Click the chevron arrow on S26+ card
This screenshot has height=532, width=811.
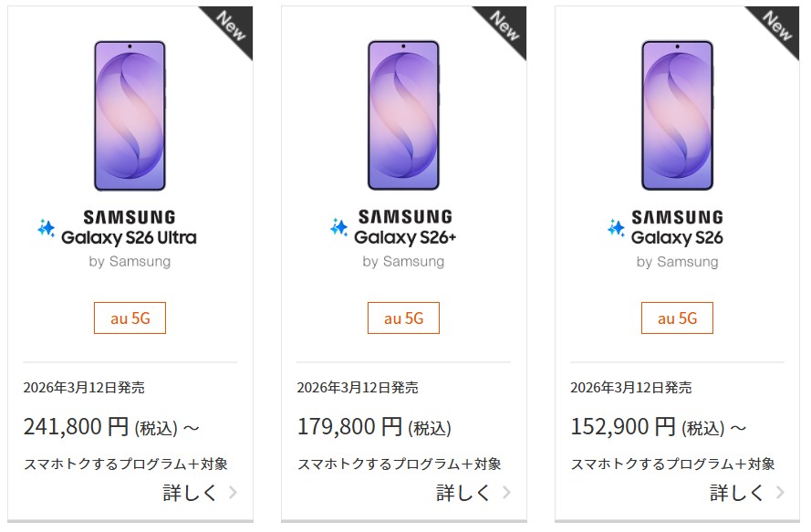tap(507, 493)
